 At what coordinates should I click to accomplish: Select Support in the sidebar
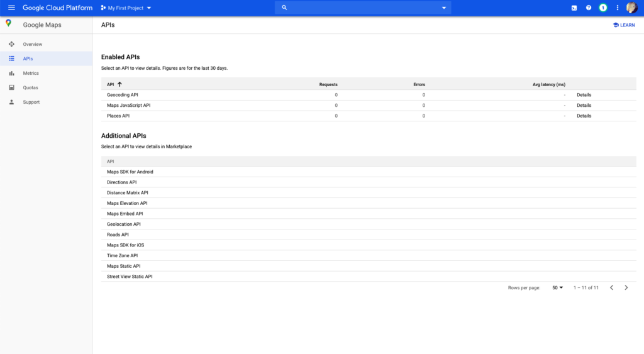(x=31, y=102)
